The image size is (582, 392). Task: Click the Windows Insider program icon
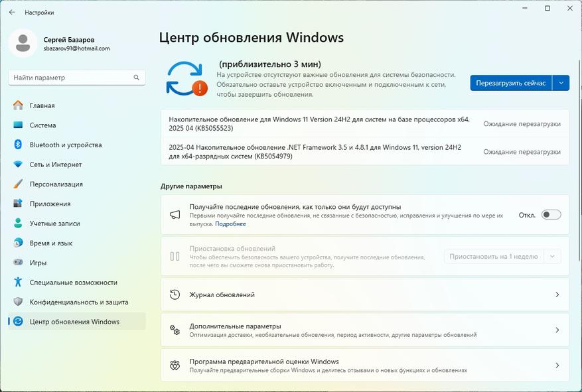(175, 365)
